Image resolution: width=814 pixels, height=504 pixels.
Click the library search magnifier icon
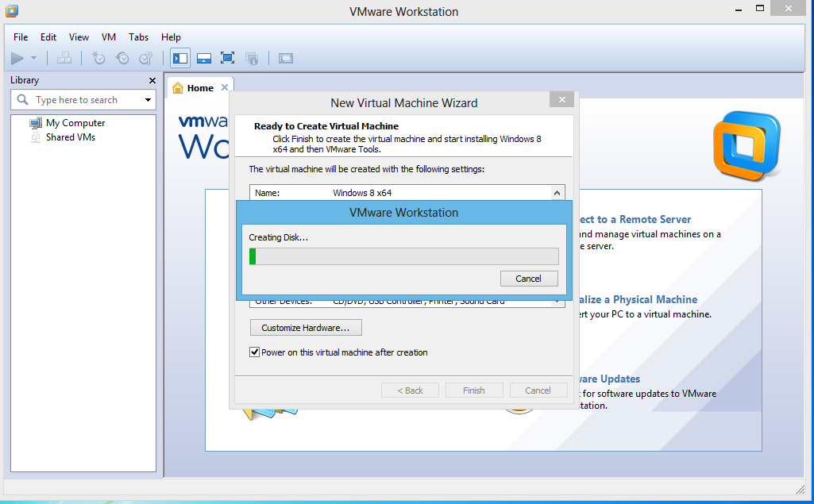22,100
